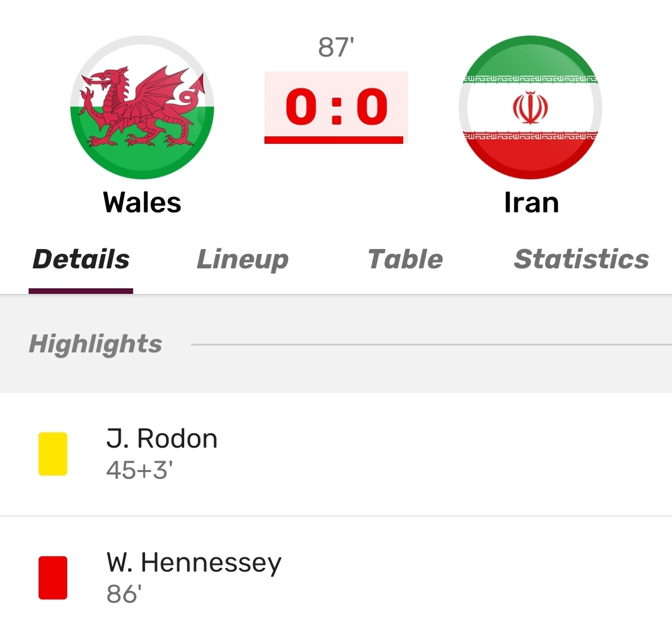Viewport: 672px width, 637px height.
Task: Open the Details tab
Action: pyautogui.click(x=81, y=259)
